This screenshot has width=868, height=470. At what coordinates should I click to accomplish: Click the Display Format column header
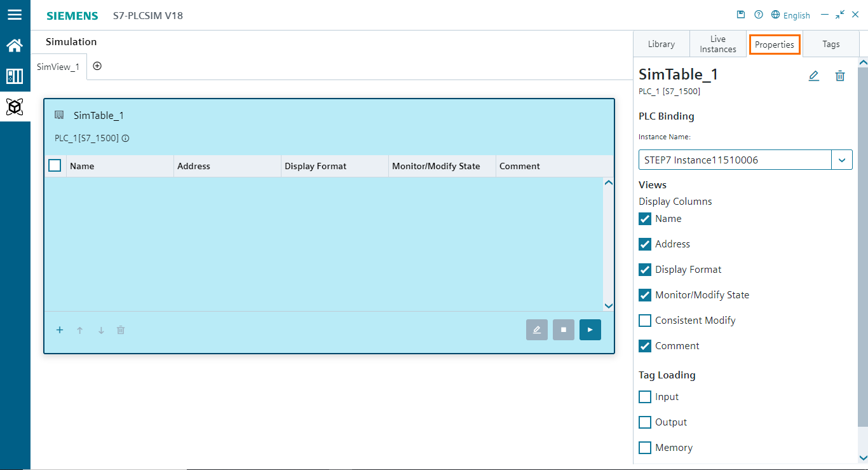tap(335, 166)
